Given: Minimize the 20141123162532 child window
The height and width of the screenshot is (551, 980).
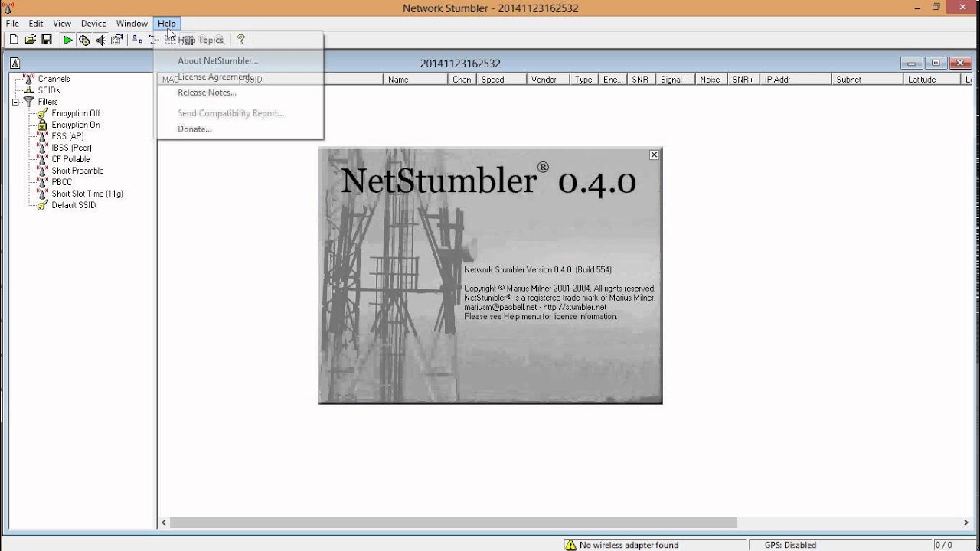Looking at the screenshot, I should click(911, 64).
